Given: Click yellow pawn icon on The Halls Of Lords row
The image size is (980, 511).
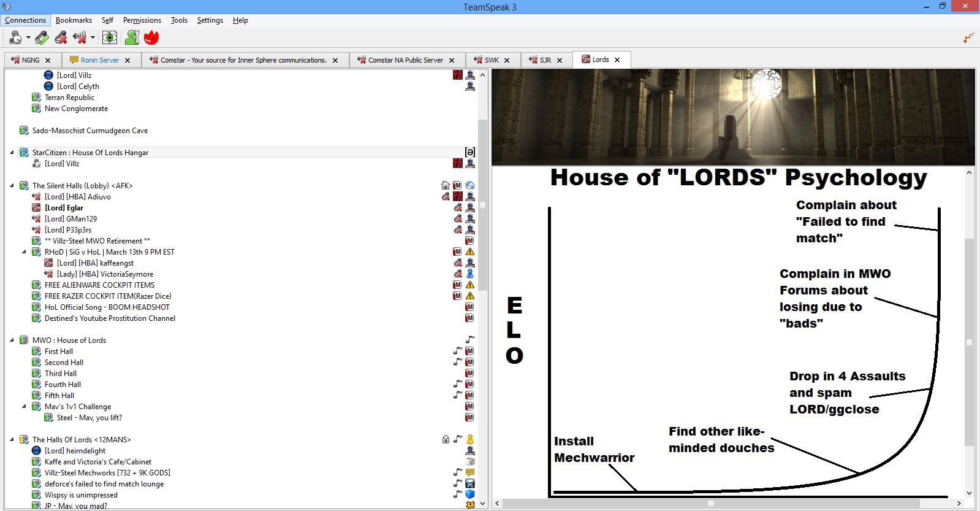Looking at the screenshot, I should [470, 439].
